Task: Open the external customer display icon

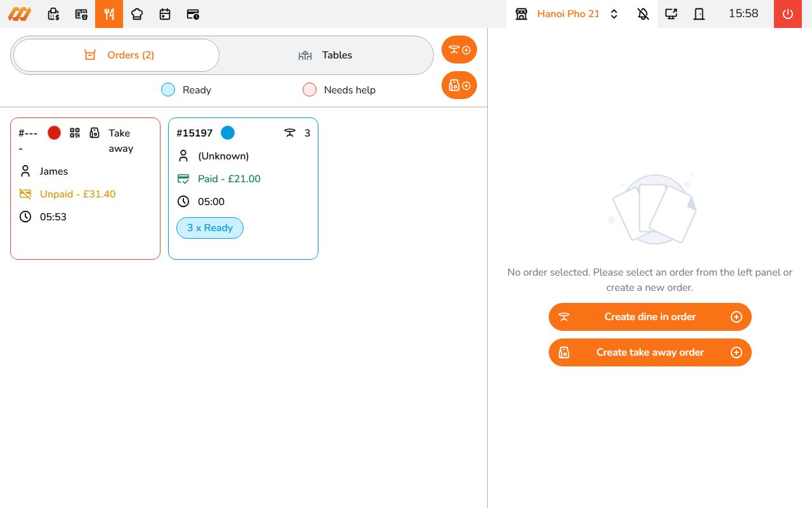Action: tap(671, 14)
